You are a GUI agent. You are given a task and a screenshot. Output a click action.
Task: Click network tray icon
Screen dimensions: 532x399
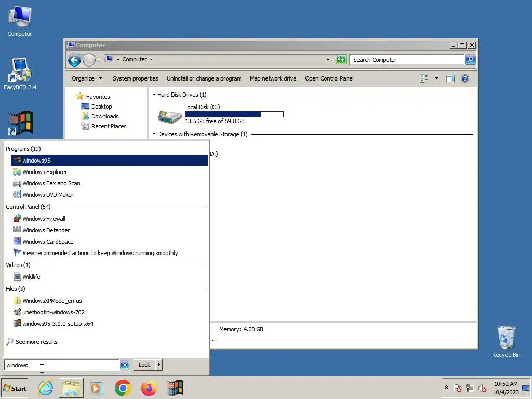click(x=470, y=388)
